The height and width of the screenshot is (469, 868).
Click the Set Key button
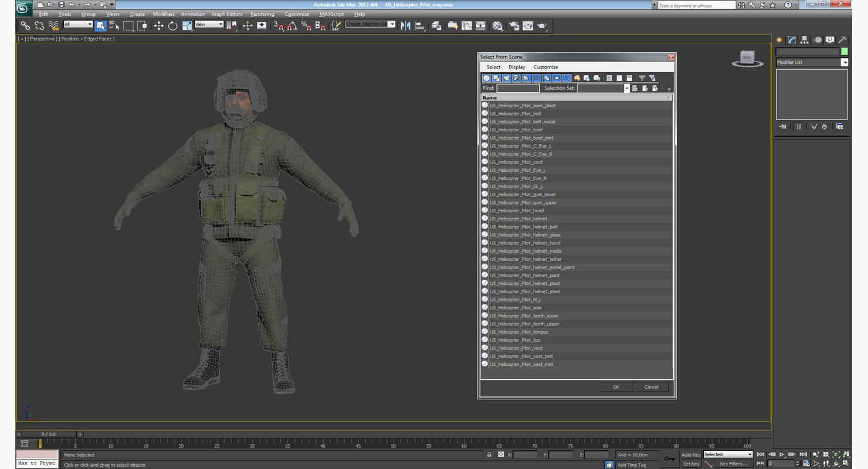(690, 464)
